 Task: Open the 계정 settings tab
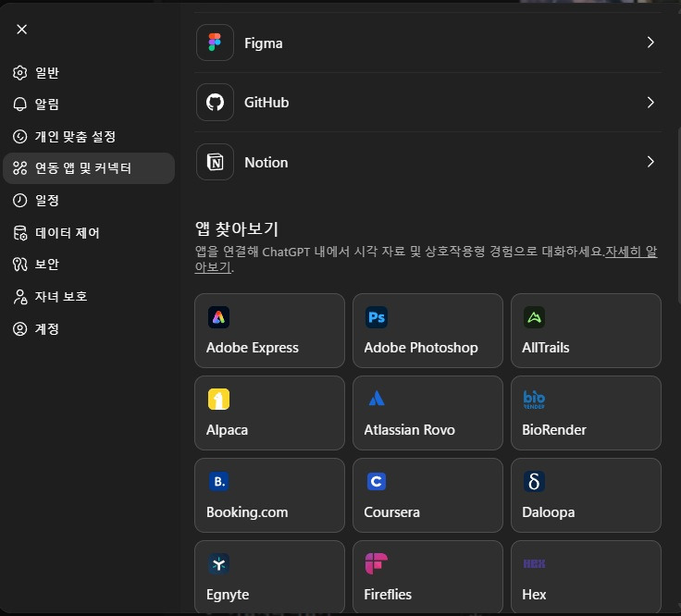pos(89,328)
